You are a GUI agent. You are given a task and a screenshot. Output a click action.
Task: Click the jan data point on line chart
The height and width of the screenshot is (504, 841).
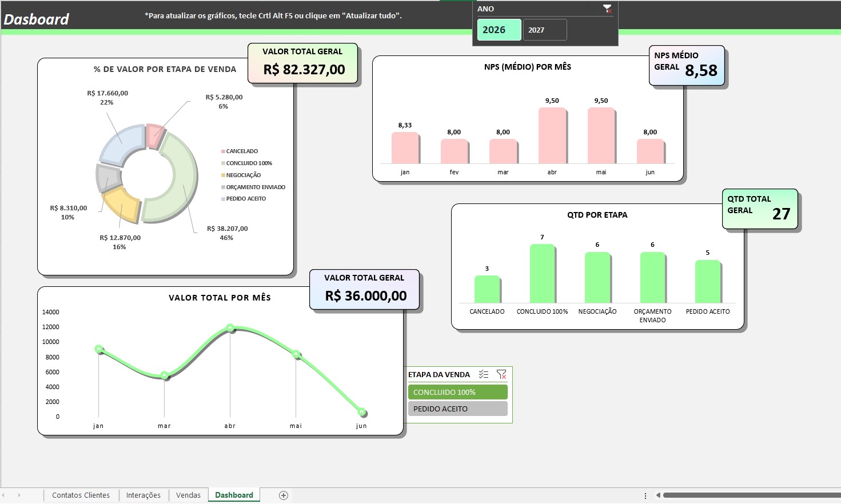point(98,349)
